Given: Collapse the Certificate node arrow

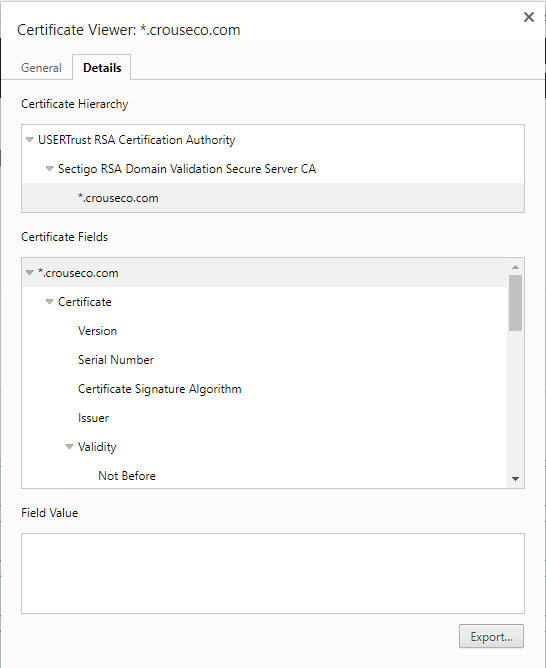Looking at the screenshot, I should tap(49, 302).
